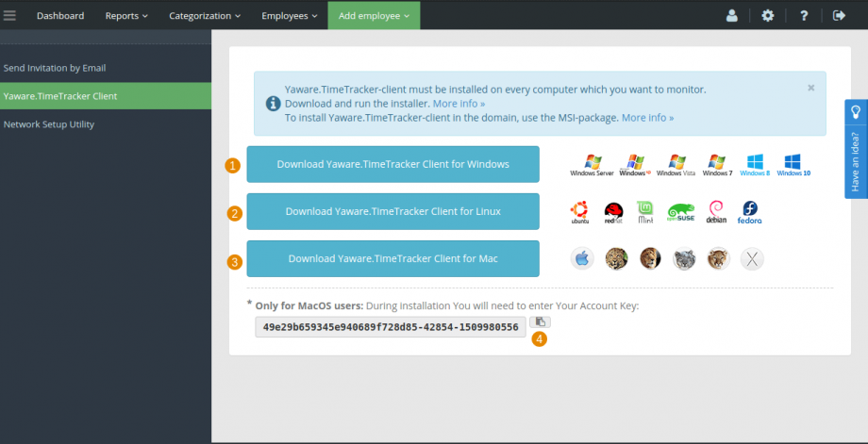The height and width of the screenshot is (444, 868).
Task: Click the OS X round X icon
Action: [x=752, y=259]
